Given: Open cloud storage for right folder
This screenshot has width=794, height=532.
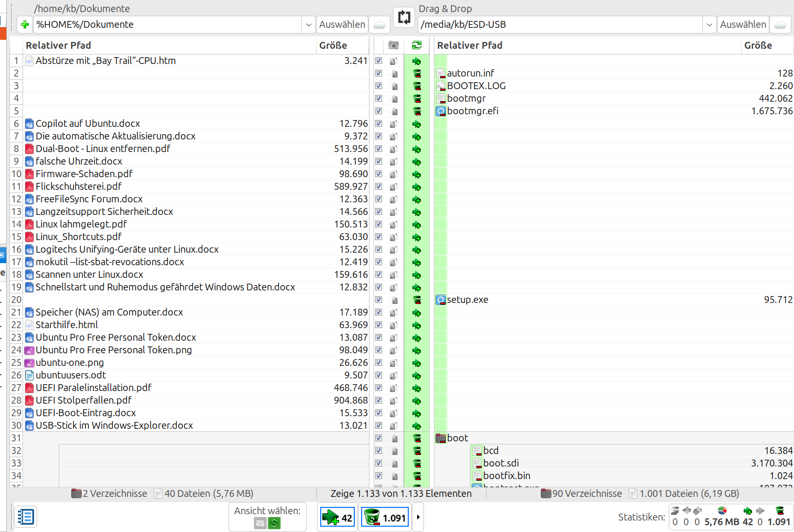Looking at the screenshot, I should 780,25.
